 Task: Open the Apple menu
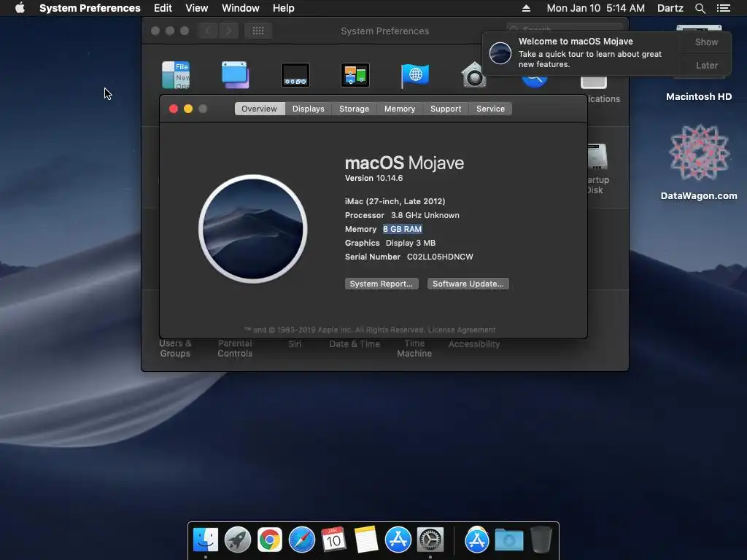tap(20, 8)
